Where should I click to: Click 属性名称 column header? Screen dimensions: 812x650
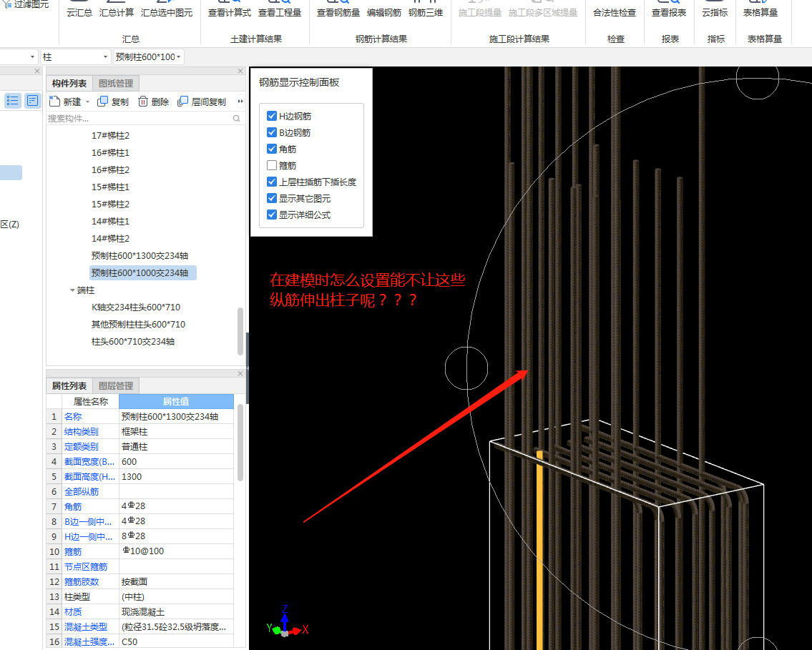coord(91,402)
